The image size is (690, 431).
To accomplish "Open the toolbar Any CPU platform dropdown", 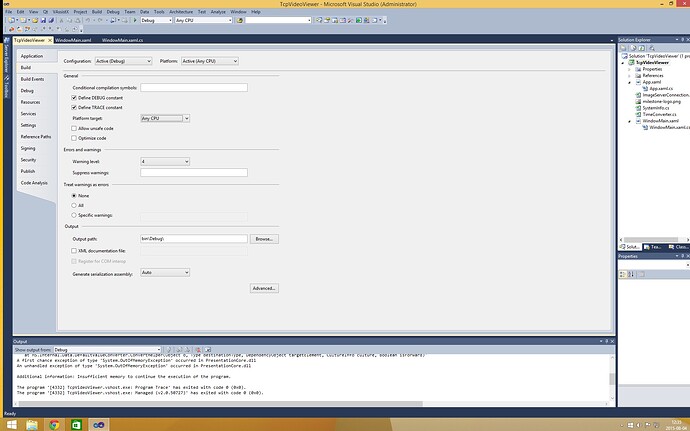I will [203, 20].
